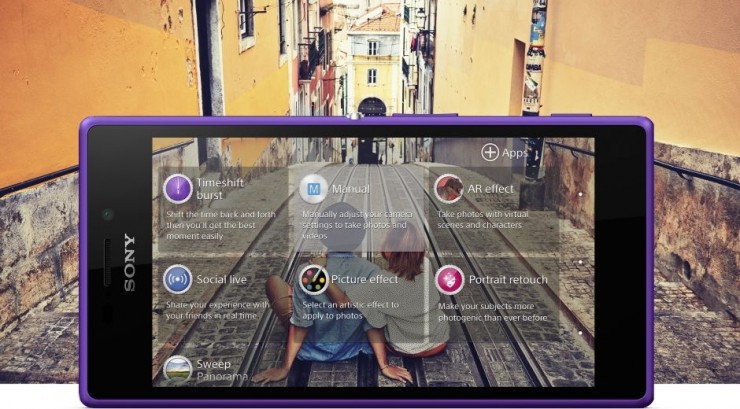This screenshot has width=740, height=409.
Task: Tap the Timeshift burst purple icon
Action: [177, 188]
